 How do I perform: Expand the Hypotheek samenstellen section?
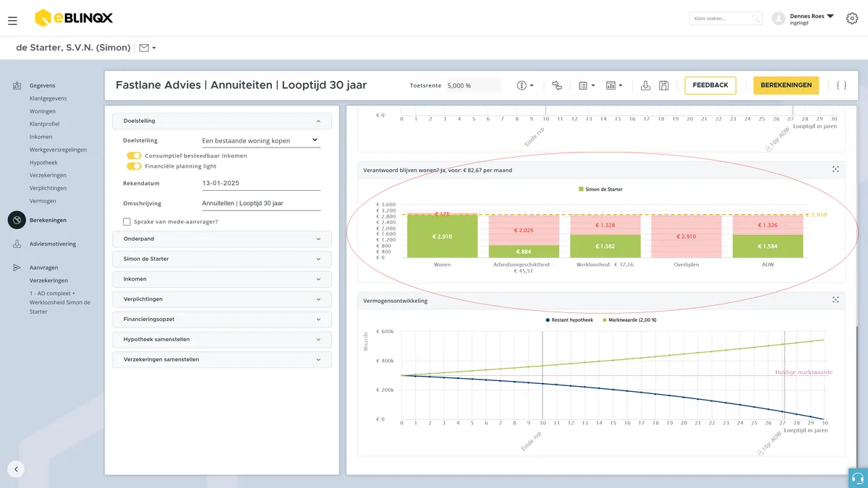[222, 339]
